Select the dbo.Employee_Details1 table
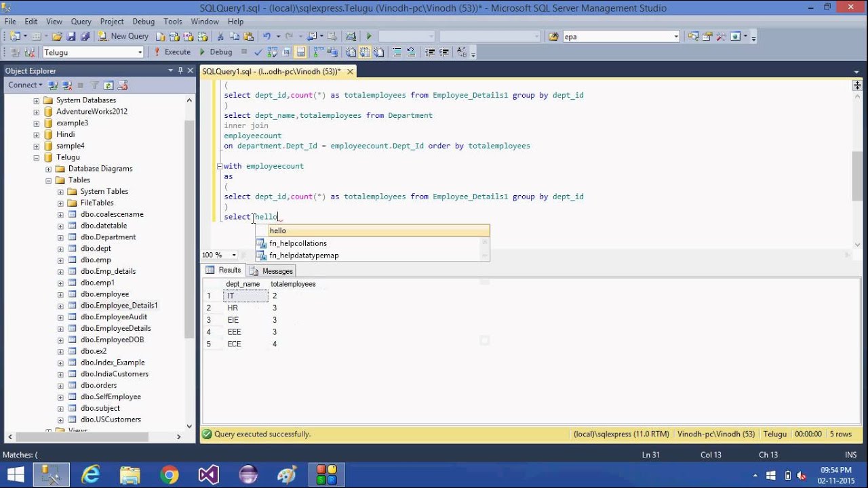 pyautogui.click(x=119, y=306)
